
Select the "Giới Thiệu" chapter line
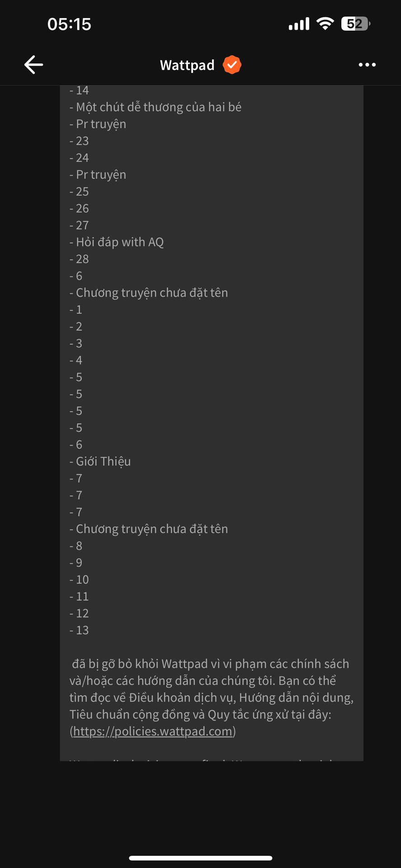pos(100,462)
